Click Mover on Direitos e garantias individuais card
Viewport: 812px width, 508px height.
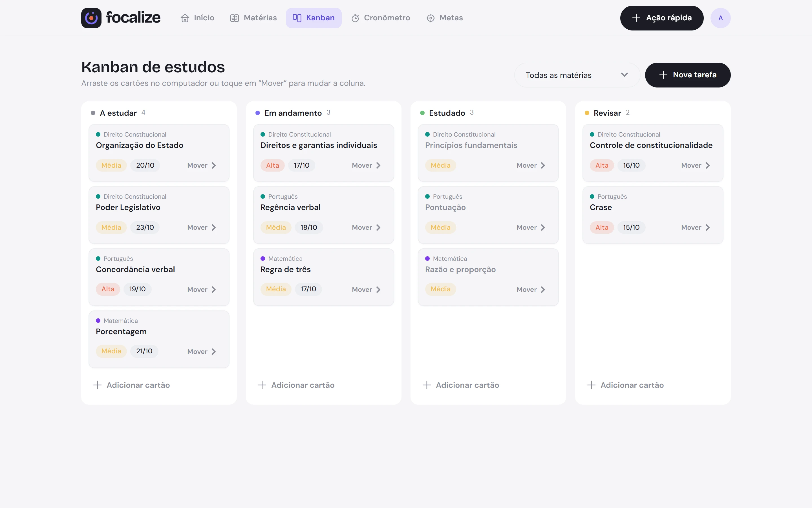[367, 165]
